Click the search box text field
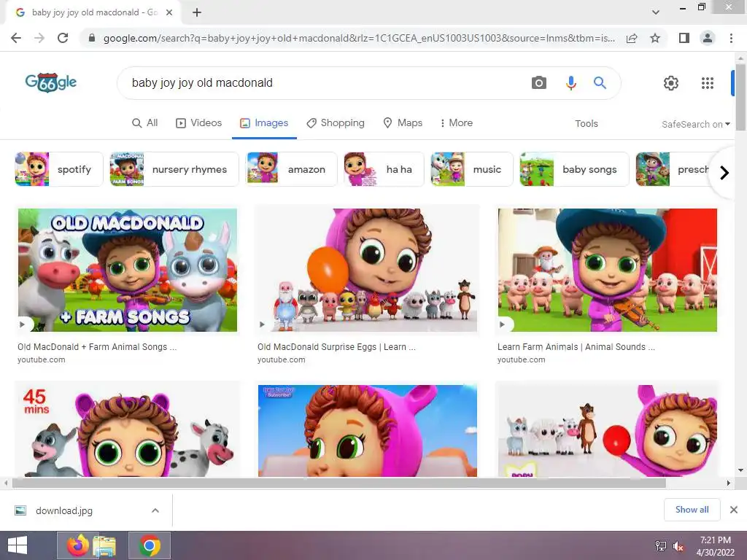Image resolution: width=747 pixels, height=560 pixels. click(324, 83)
